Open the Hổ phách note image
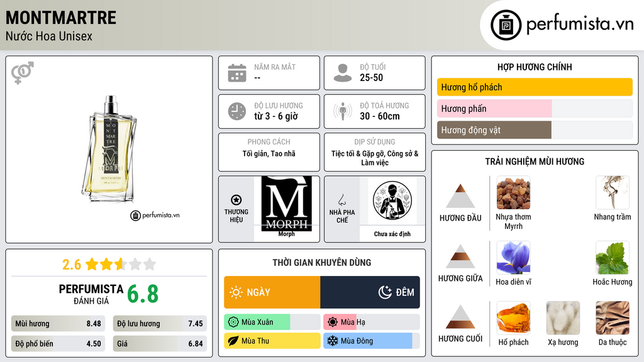This screenshot has width=644, height=362. coord(513,318)
